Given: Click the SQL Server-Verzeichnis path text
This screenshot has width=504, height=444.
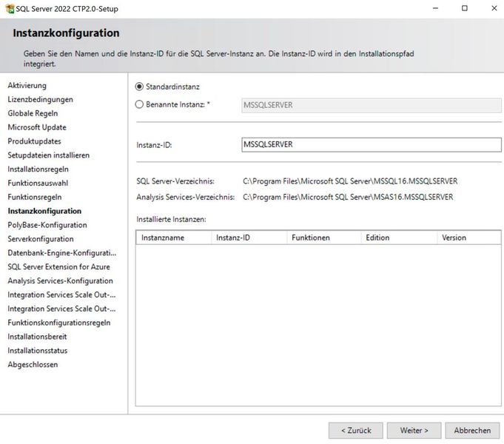Looking at the screenshot, I should pyautogui.click(x=350, y=181).
